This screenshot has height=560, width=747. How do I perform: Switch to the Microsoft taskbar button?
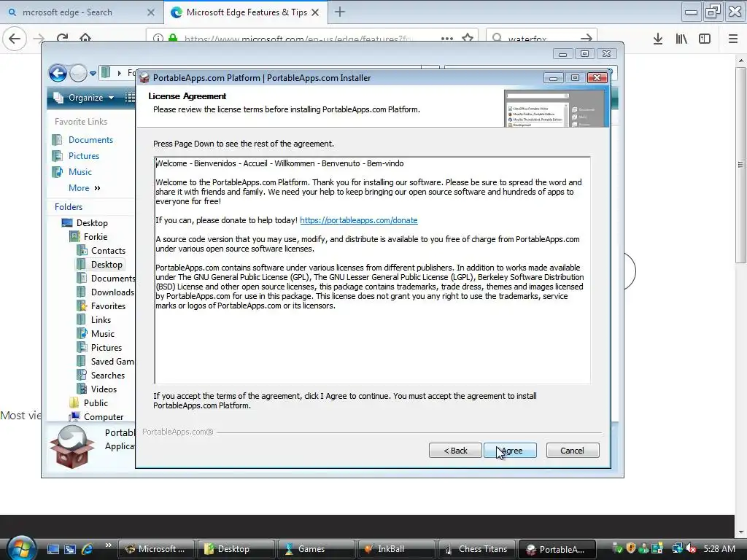click(x=156, y=549)
